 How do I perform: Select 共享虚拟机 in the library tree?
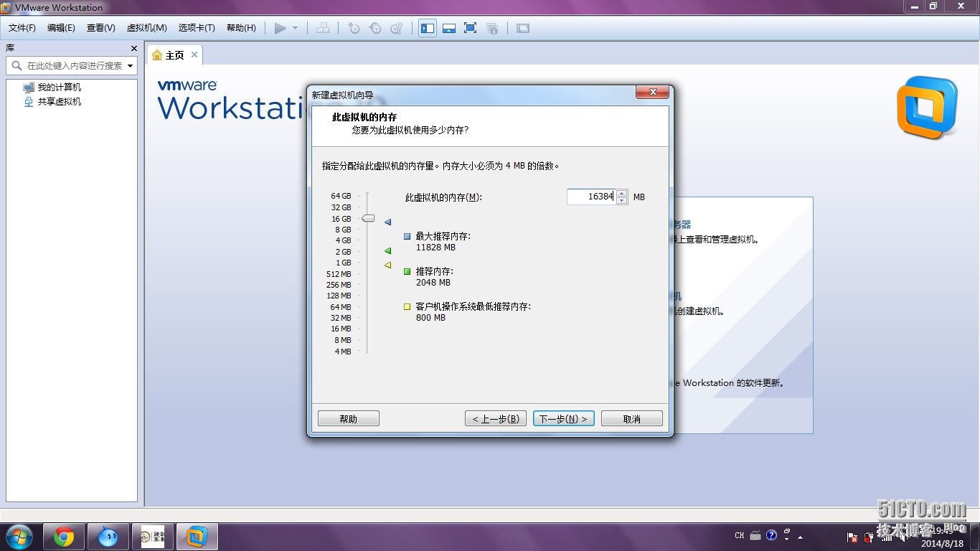coord(60,102)
